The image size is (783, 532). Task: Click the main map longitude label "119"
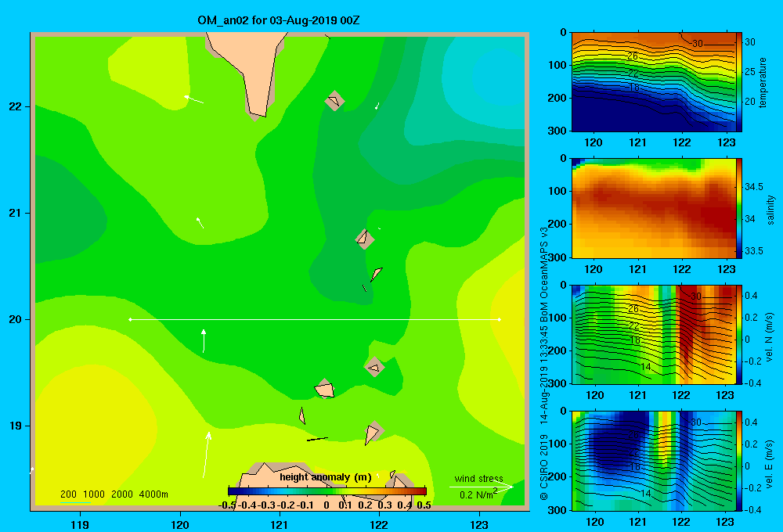[x=80, y=524]
